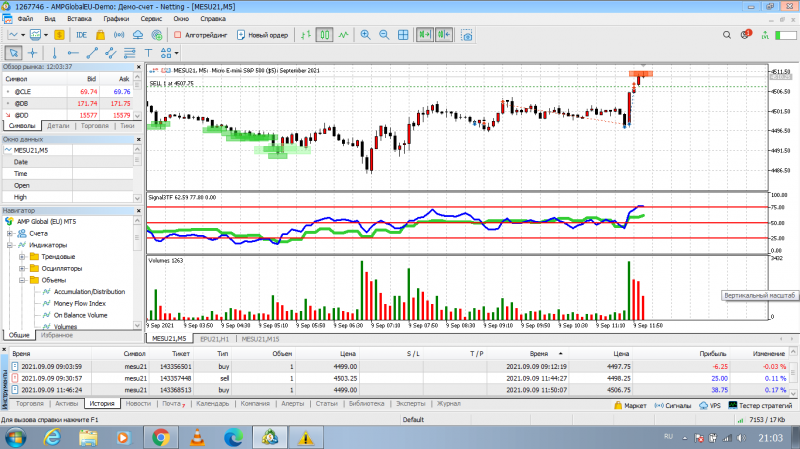
Task: Expand the Трендовые indicators folder
Action: [x=22, y=257]
